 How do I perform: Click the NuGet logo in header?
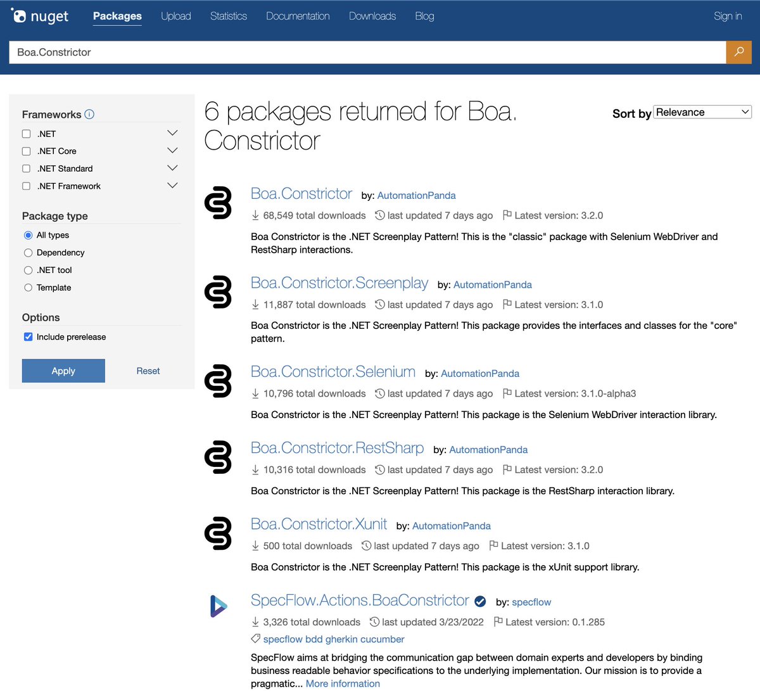40,16
